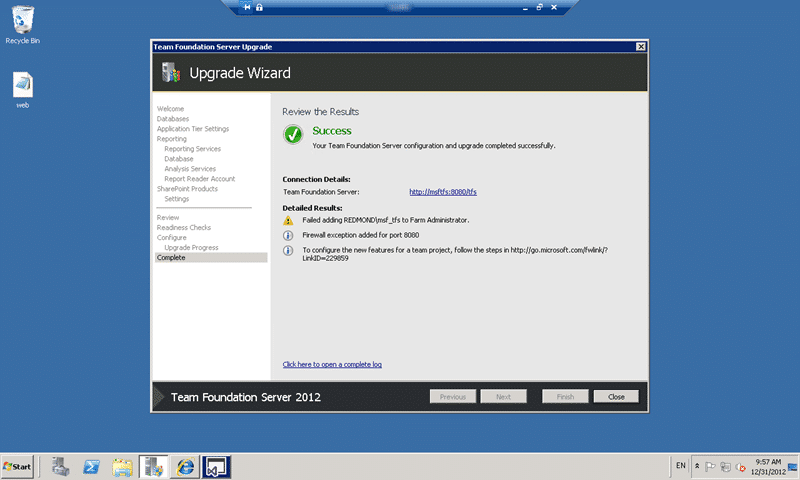This screenshot has height=480, width=800.
Task: Select Analysis Services sub-step
Action: click(x=190, y=169)
